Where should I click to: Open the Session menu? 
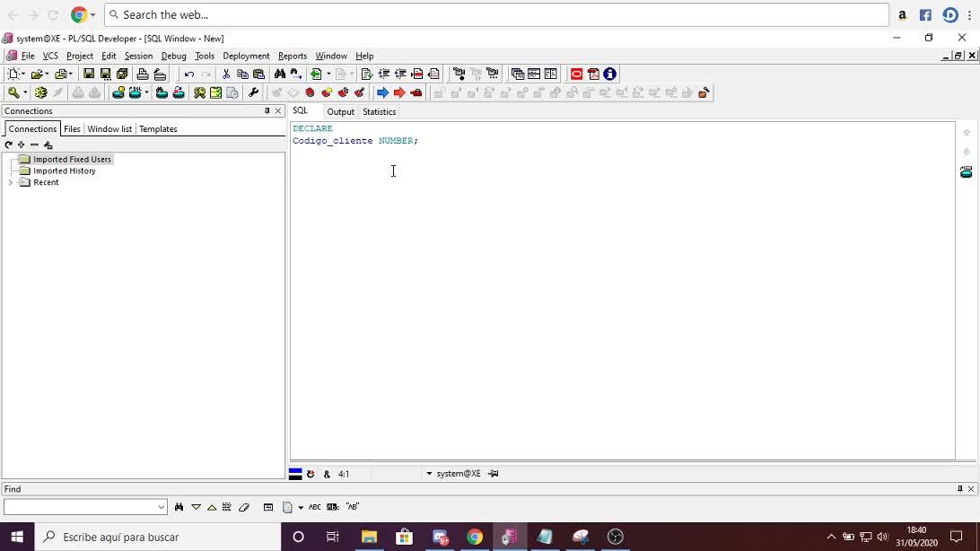(x=138, y=56)
